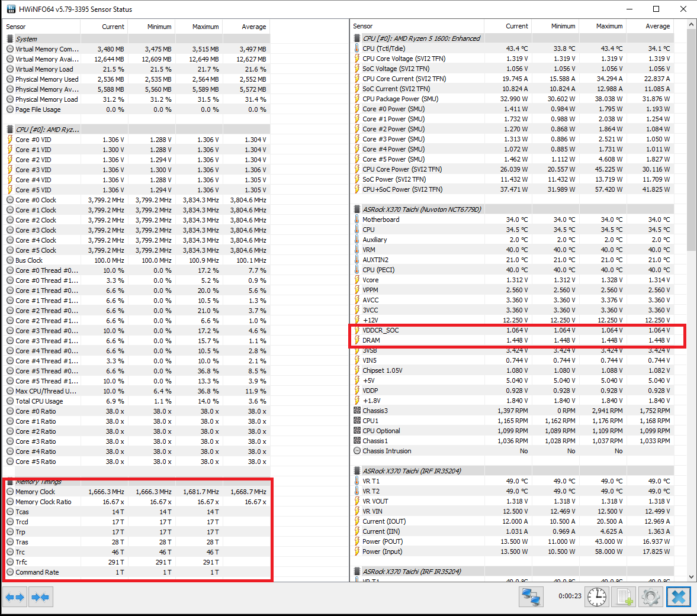Select the first ASRock X370 Taichi (IRF IR35204) group
Viewport: 697px width, 616px height.
512,471
